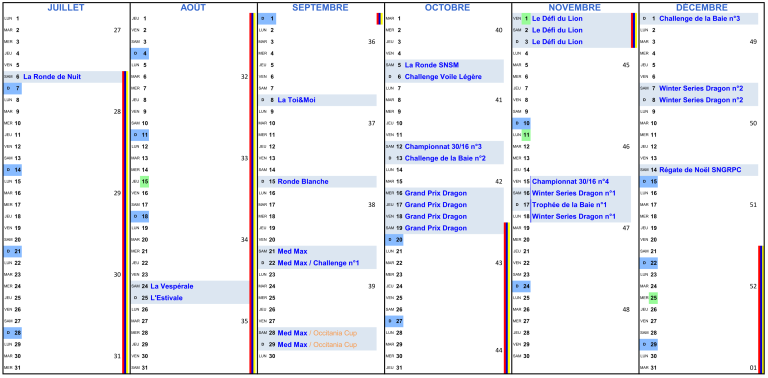Select green November 11 date cell
Image resolution: width=768 pixels, height=378 pixels.
(526, 135)
